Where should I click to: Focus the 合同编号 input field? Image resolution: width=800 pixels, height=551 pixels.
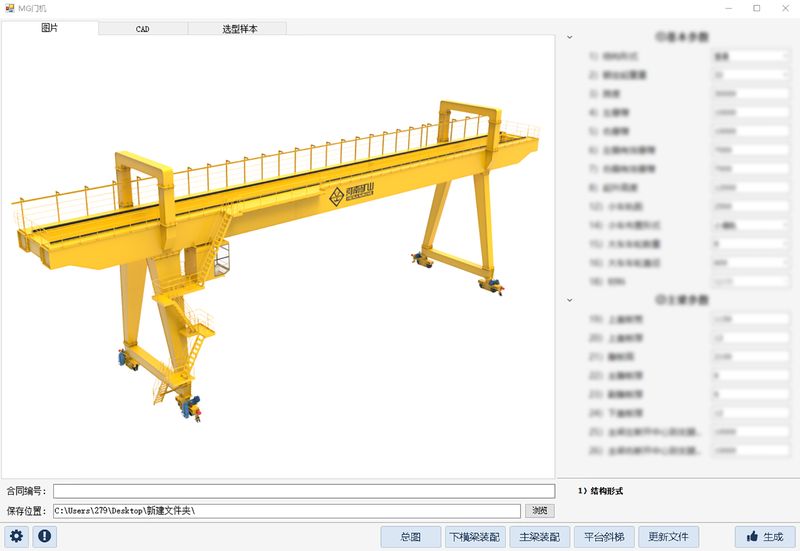coord(304,491)
